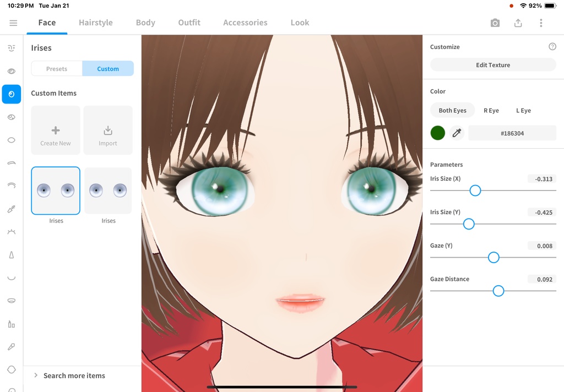This screenshot has width=564, height=392.
Task: Tap the Customize help question mark icon
Action: (552, 46)
